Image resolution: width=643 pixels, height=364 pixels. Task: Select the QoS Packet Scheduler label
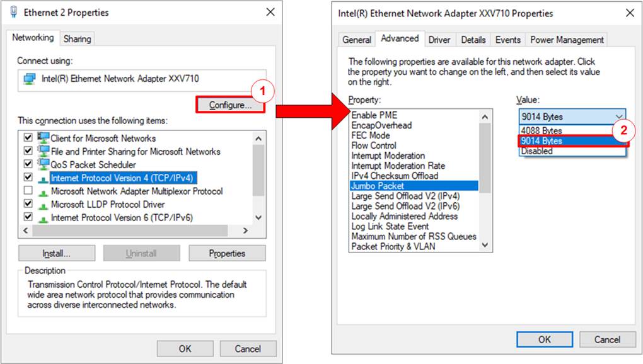[x=93, y=164]
